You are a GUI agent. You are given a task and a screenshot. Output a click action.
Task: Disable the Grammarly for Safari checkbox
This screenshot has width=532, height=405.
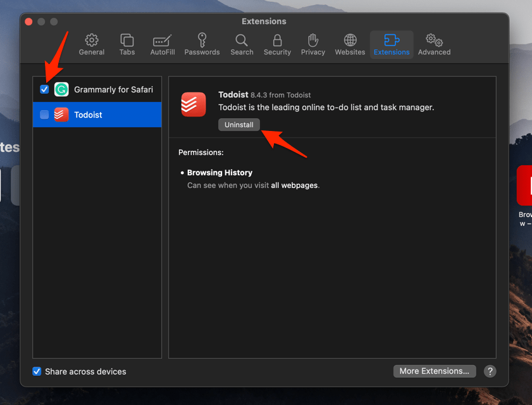pyautogui.click(x=44, y=89)
